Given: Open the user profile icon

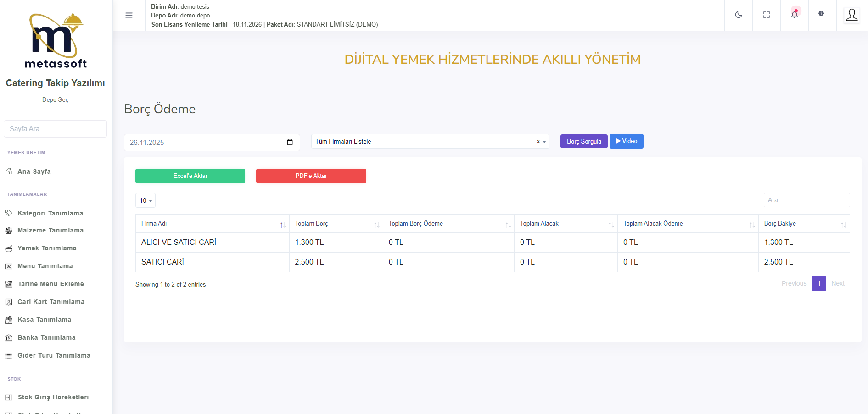Looking at the screenshot, I should tap(851, 15).
